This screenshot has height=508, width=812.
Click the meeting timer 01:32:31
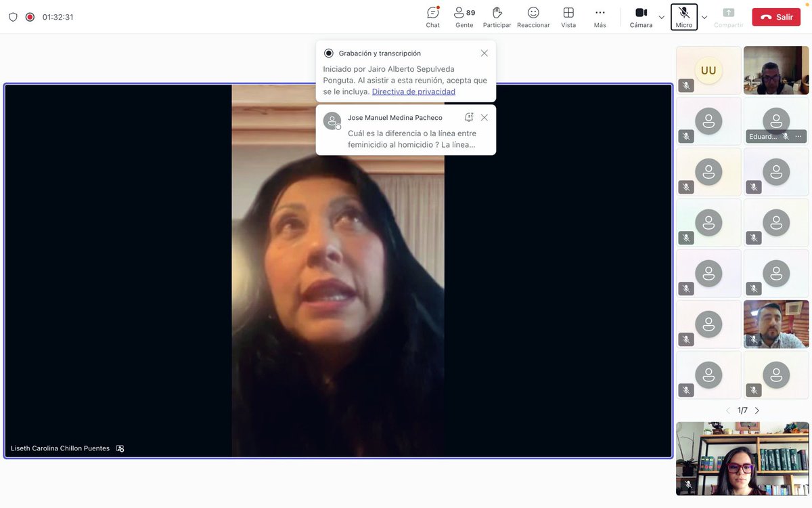(58, 17)
